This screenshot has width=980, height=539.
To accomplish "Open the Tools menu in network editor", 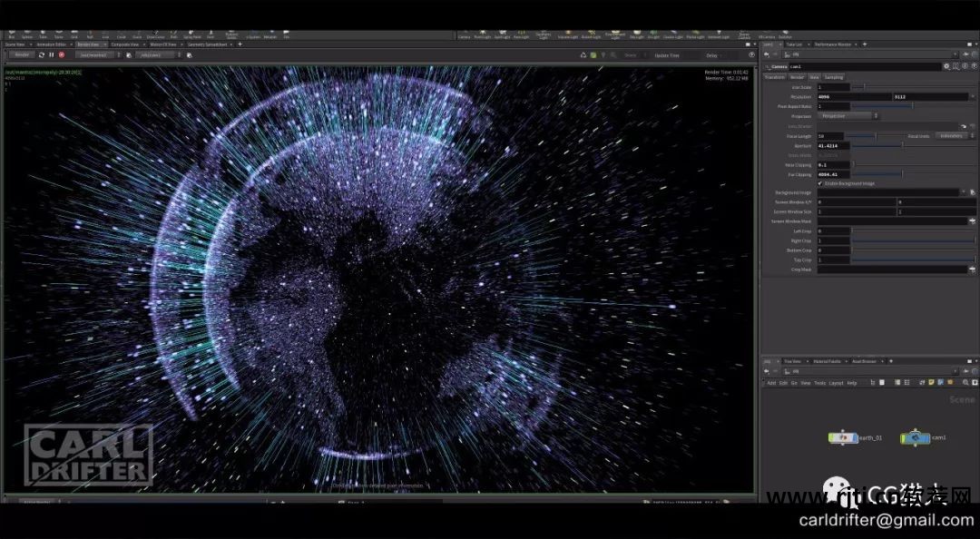I will 819,383.
